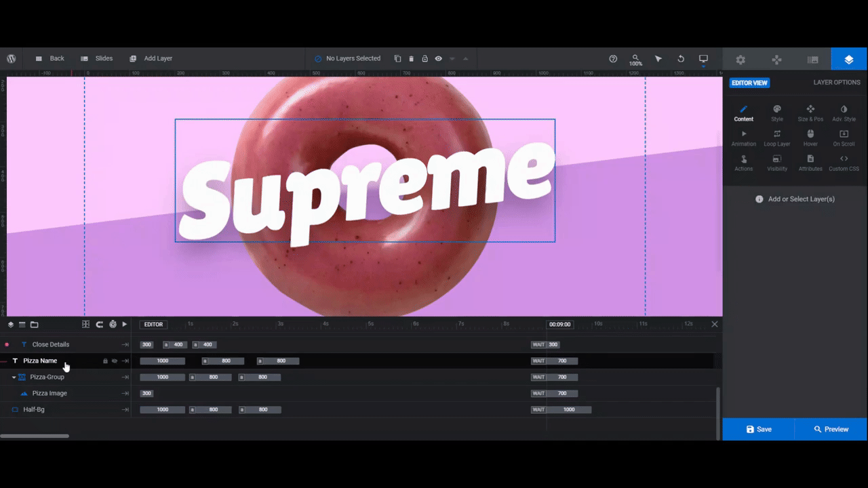This screenshot has width=868, height=488.
Task: Open the Hover settings panel
Action: 810,138
